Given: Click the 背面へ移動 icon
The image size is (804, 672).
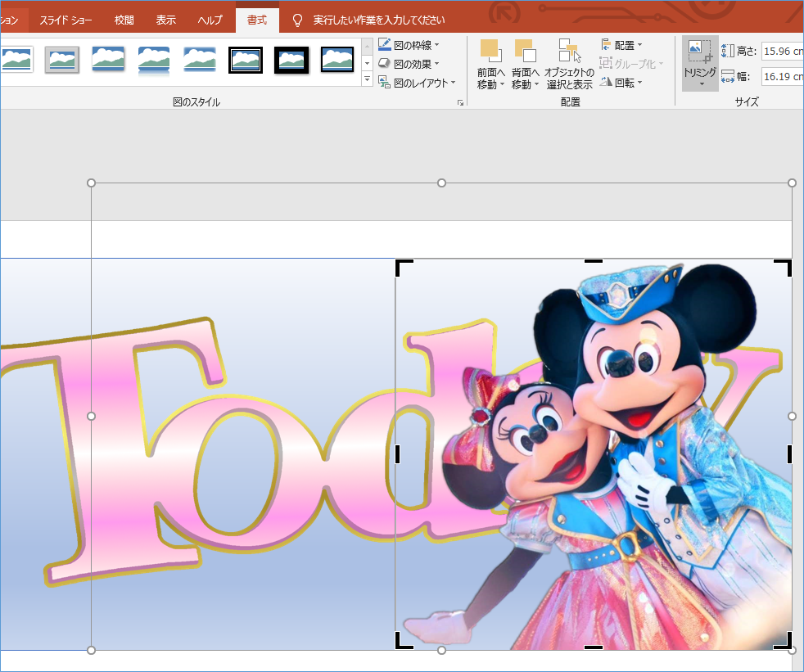Looking at the screenshot, I should (525, 50).
